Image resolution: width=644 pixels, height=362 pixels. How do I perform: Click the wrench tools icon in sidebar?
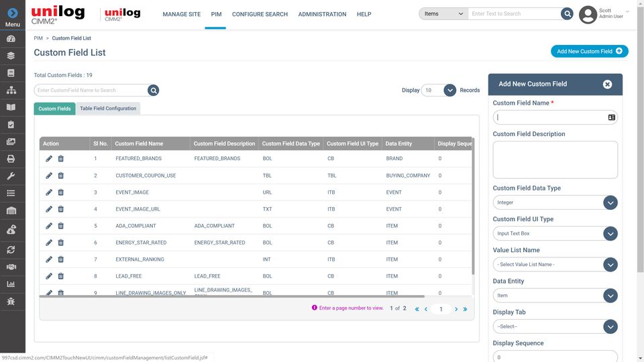click(11, 176)
